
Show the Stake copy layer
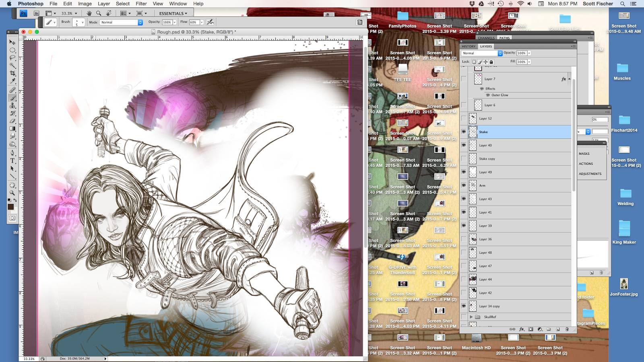click(464, 159)
